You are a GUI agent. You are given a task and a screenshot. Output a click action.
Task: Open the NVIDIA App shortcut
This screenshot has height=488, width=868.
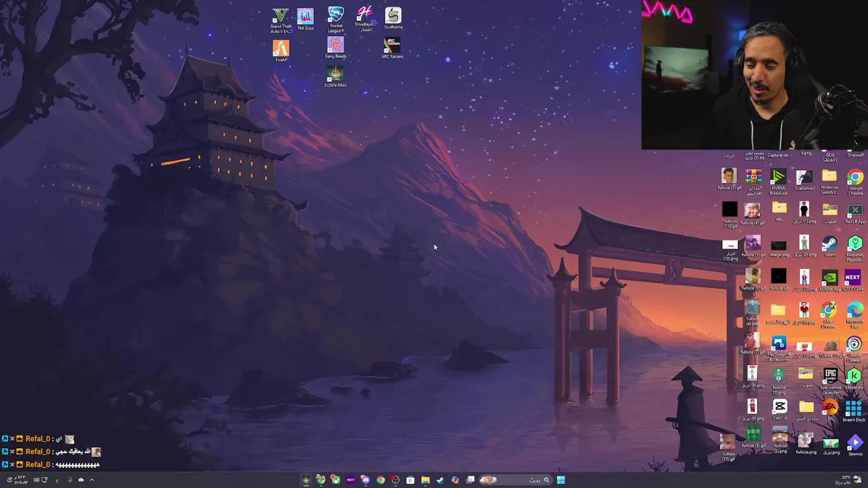pos(829,281)
